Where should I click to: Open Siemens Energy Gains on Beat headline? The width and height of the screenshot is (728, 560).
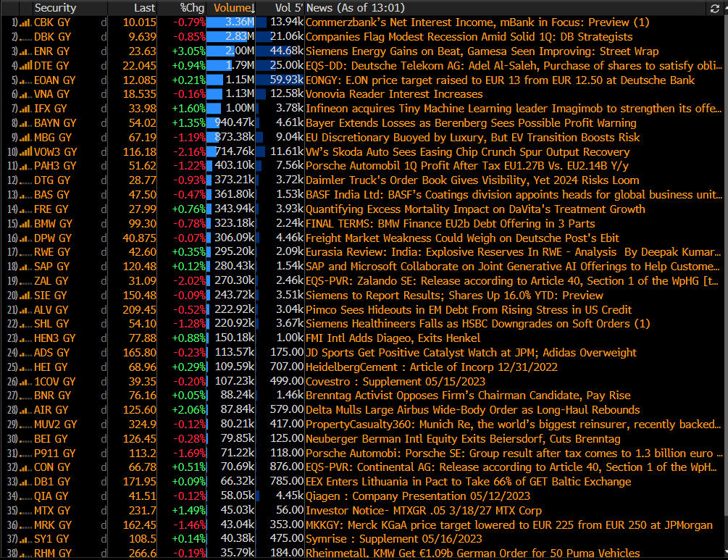point(482,51)
